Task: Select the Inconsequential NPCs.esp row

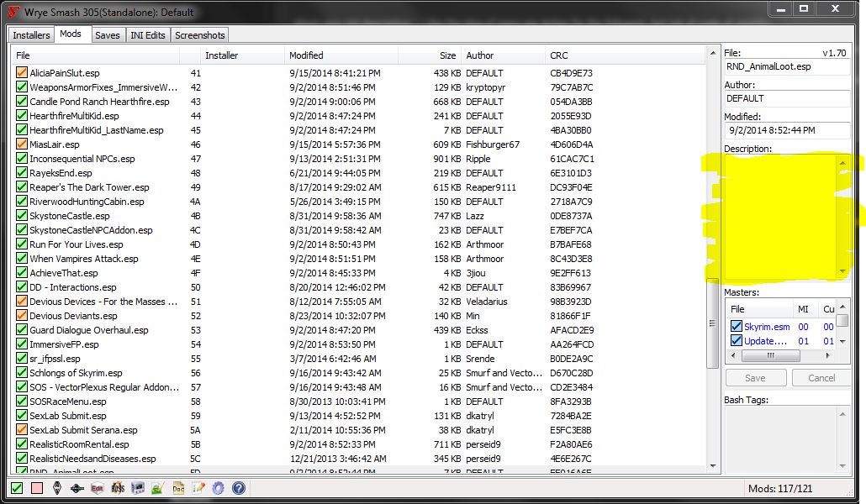Action: tap(358, 159)
